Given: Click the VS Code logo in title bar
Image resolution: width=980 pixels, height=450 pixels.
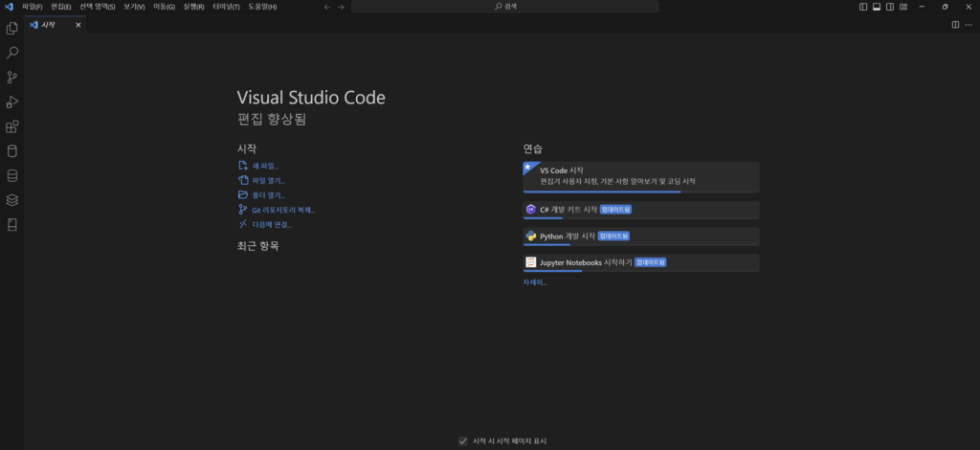Looking at the screenshot, I should pyautogui.click(x=9, y=7).
